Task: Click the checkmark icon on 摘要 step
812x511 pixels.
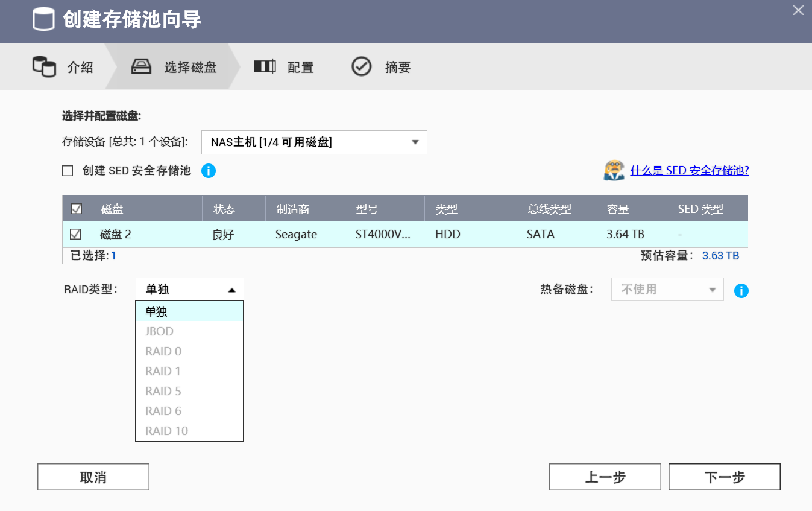Action: point(361,66)
